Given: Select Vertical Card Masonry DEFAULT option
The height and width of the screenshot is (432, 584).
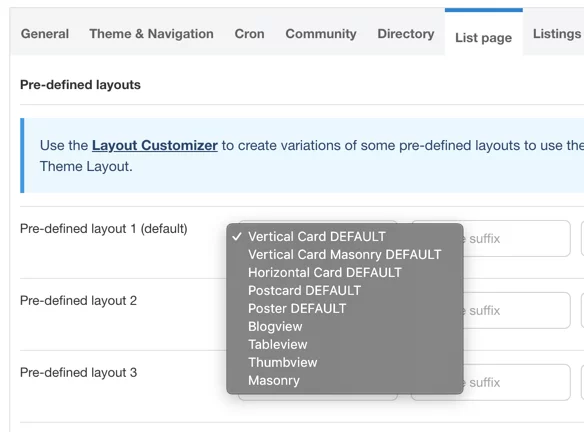Looking at the screenshot, I should click(345, 255).
